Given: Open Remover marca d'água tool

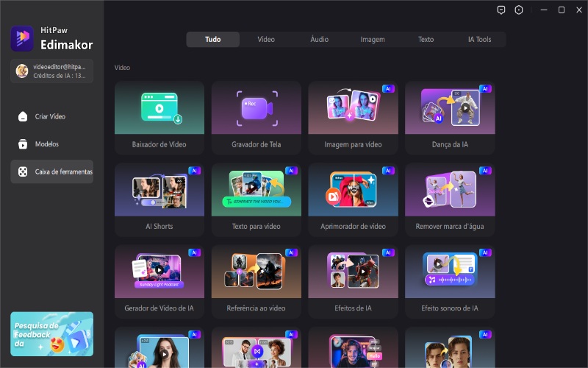Looking at the screenshot, I should [x=450, y=199].
